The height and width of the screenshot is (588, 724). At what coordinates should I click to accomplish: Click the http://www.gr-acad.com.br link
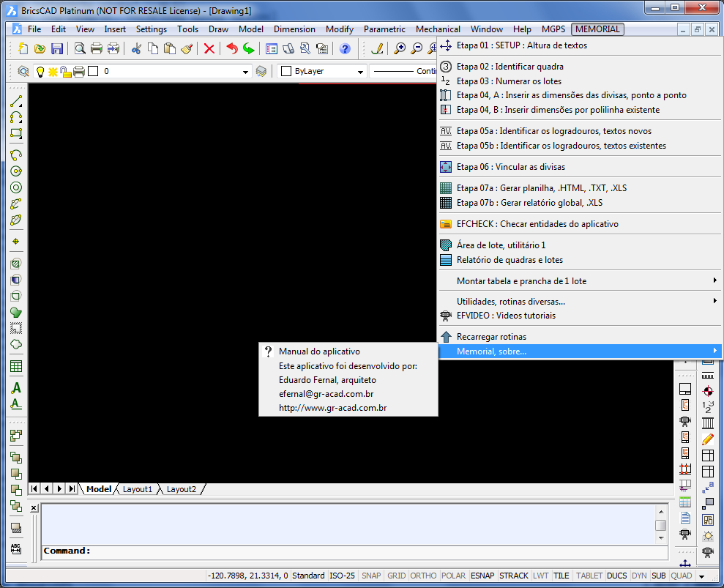pyautogui.click(x=332, y=408)
